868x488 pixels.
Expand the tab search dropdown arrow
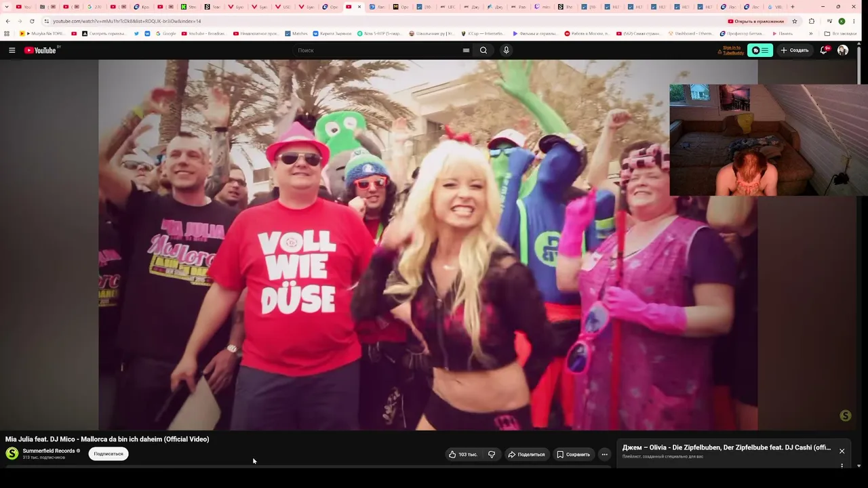[x=7, y=7]
